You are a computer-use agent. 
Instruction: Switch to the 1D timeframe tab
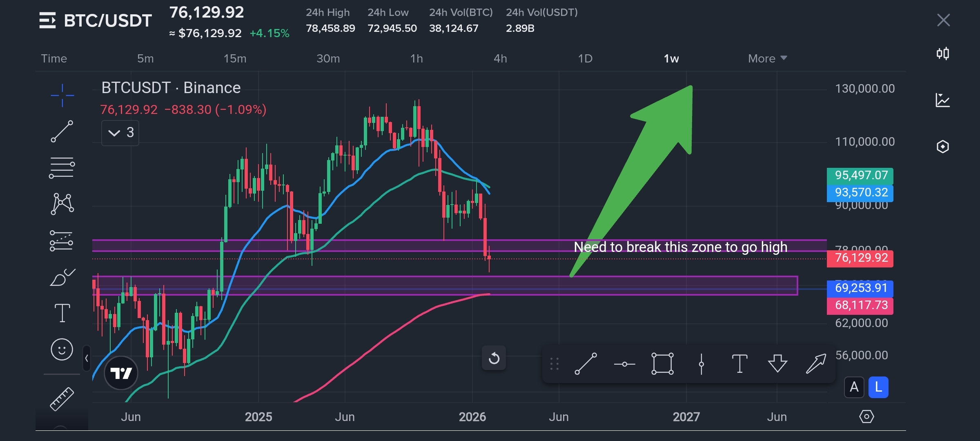[x=585, y=58]
